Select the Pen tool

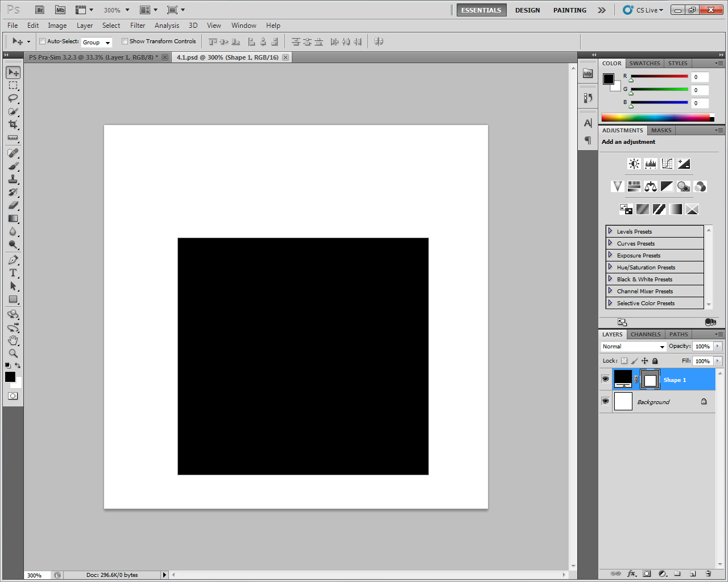pyautogui.click(x=13, y=260)
